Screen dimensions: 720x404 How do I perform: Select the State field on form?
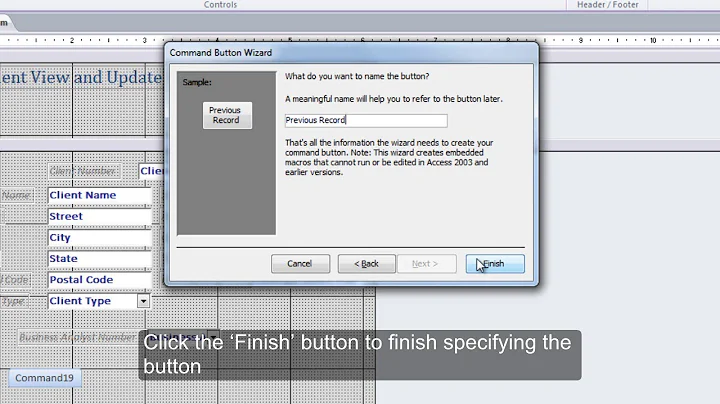tap(100, 258)
